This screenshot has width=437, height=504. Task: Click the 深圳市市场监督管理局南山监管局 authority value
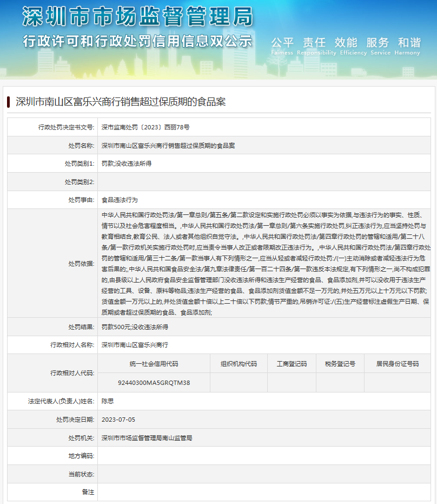click(147, 437)
